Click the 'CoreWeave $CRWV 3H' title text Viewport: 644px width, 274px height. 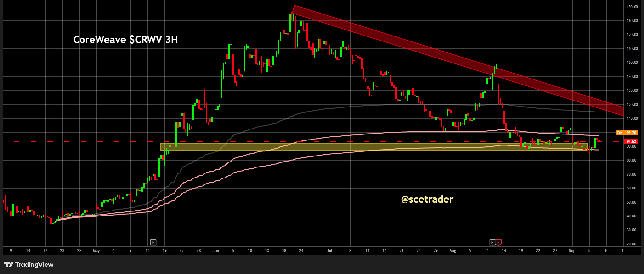click(125, 40)
